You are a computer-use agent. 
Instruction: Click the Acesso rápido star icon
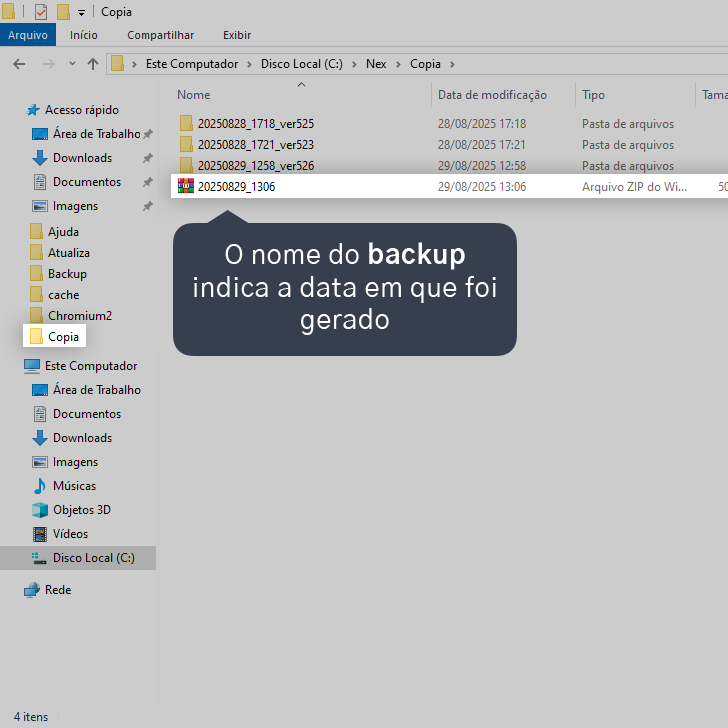[x=33, y=110]
